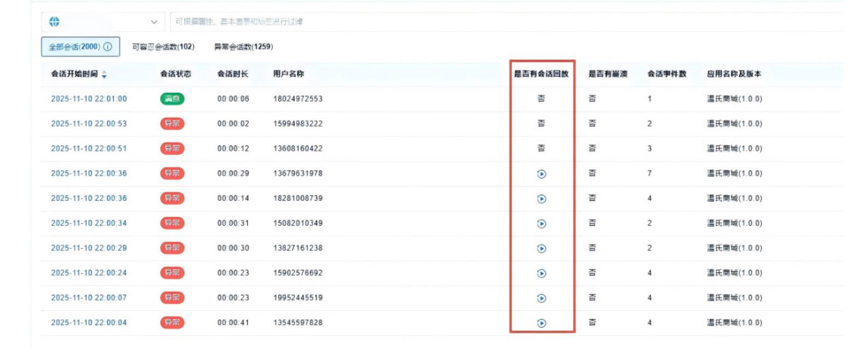Click session duration 00:00:06
Image resolution: width=868 pixels, height=354 pixels.
pos(233,99)
